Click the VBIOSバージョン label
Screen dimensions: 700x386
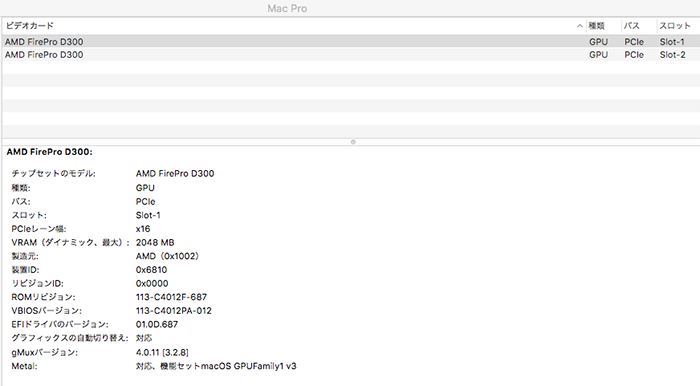click(x=47, y=311)
